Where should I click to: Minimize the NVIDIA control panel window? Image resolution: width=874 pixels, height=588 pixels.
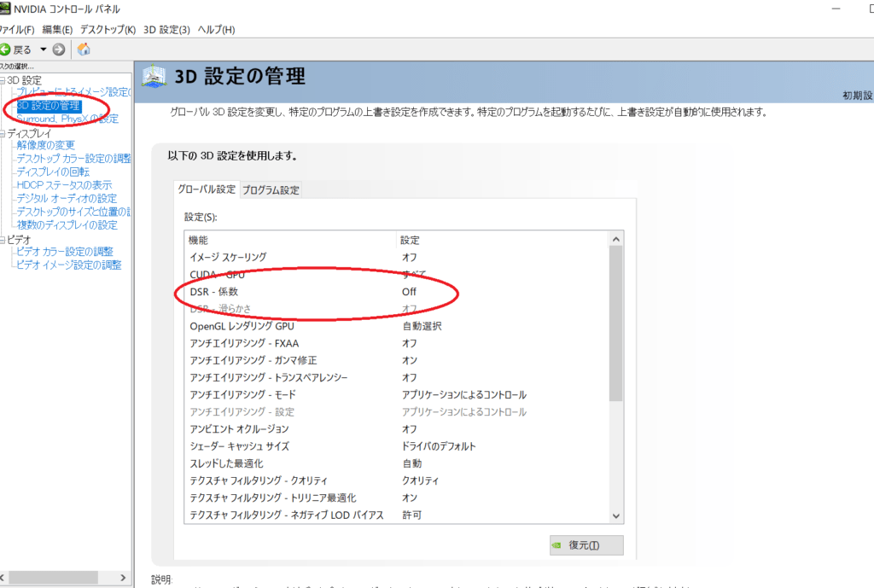coord(836,9)
